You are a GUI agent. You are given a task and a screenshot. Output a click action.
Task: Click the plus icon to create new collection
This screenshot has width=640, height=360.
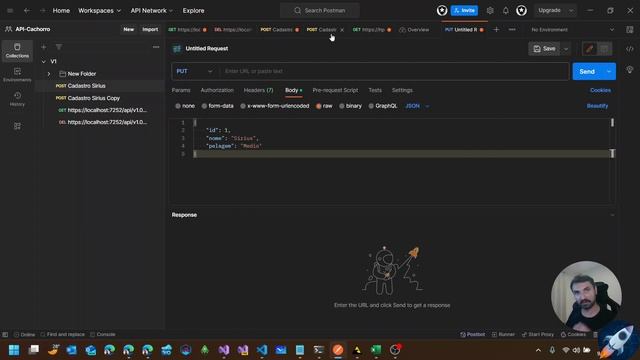[x=44, y=47]
